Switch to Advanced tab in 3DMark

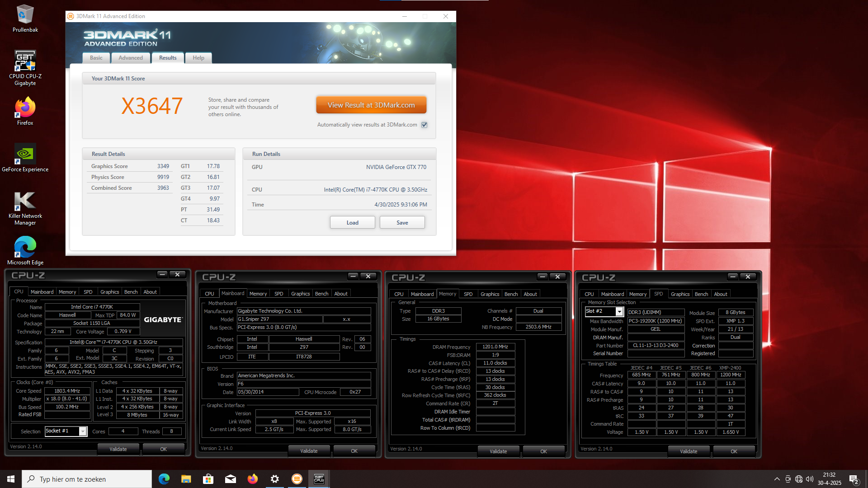tap(131, 58)
